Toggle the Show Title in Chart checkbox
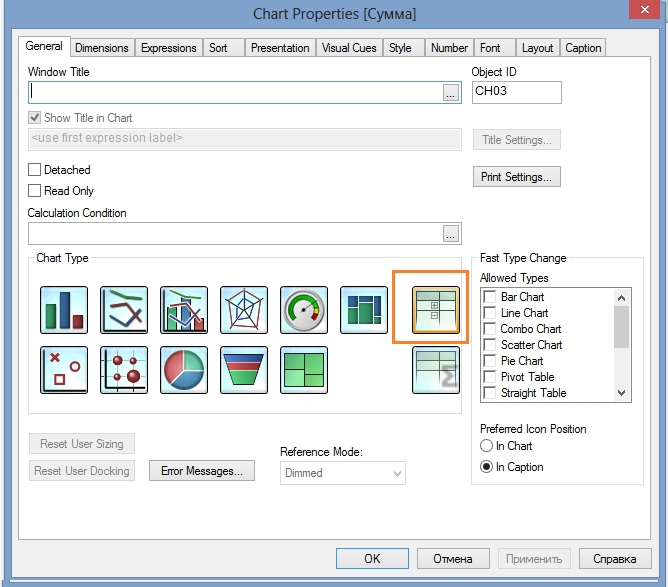This screenshot has width=668, height=587. (35, 118)
